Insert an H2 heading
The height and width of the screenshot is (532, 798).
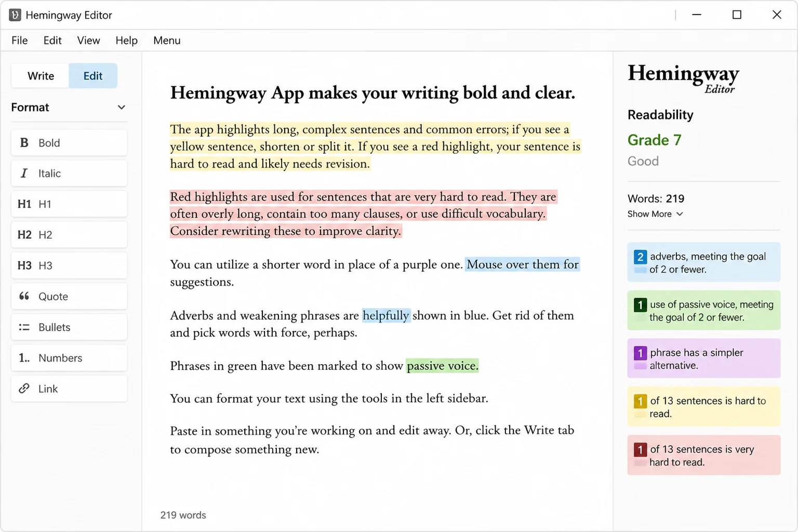69,235
